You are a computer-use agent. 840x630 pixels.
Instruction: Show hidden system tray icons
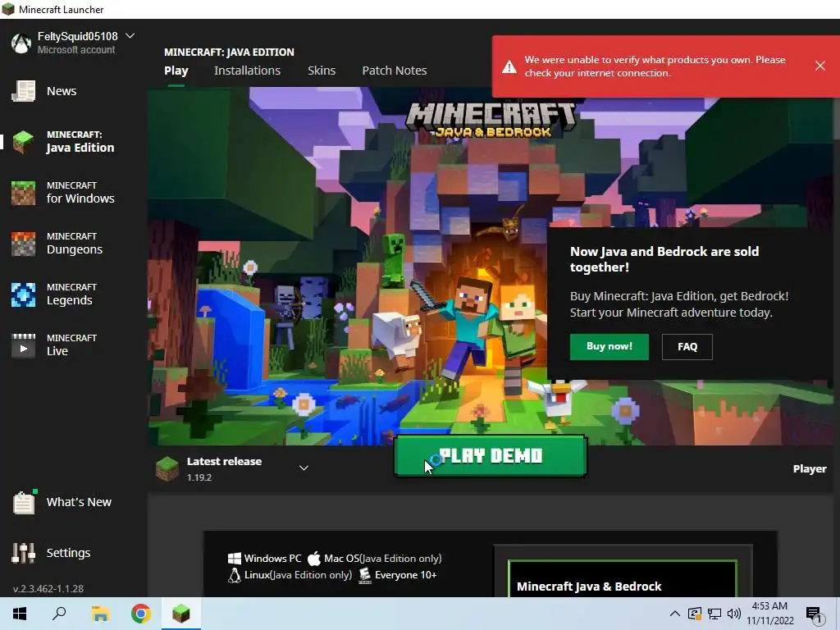click(675, 614)
